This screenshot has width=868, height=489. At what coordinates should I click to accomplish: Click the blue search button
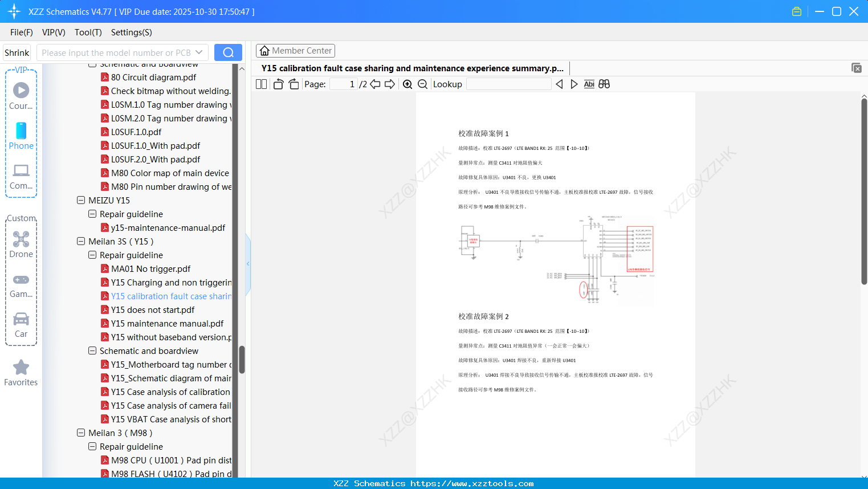(228, 52)
